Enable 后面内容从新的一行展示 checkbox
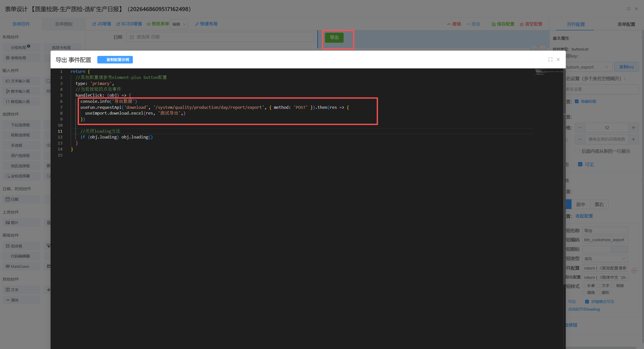This screenshot has height=349, width=644. [577, 151]
